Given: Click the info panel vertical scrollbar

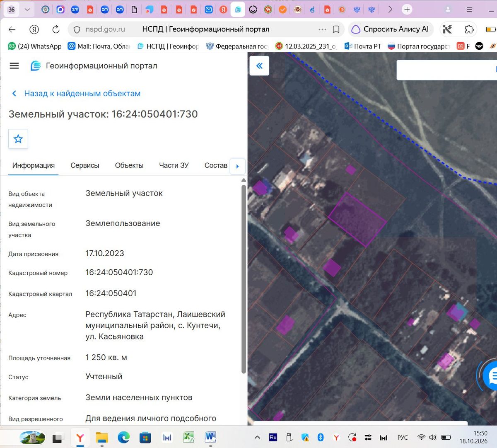Looking at the screenshot, I should pos(244,279).
